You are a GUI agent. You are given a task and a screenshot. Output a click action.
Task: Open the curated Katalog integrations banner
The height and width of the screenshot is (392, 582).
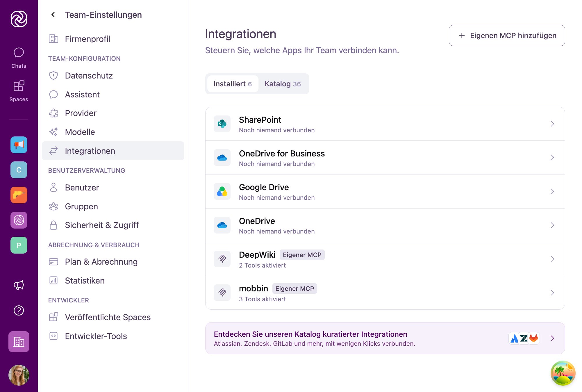(x=385, y=338)
